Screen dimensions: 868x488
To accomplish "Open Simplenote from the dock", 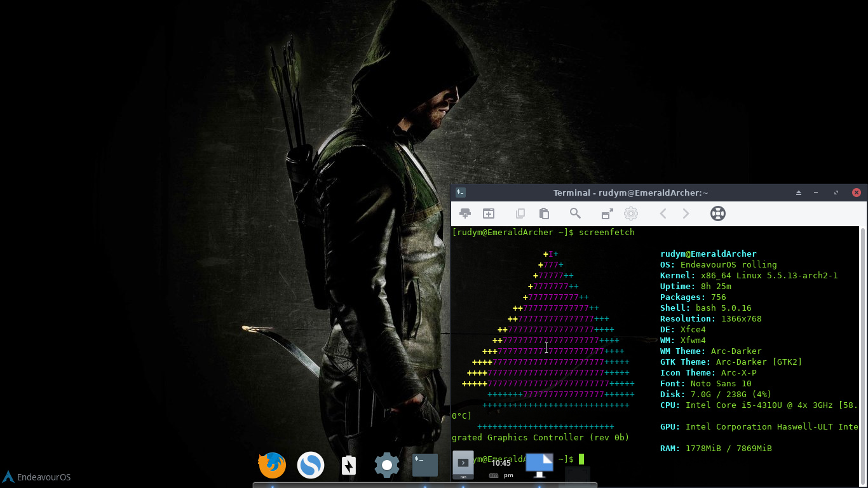I will click(311, 465).
